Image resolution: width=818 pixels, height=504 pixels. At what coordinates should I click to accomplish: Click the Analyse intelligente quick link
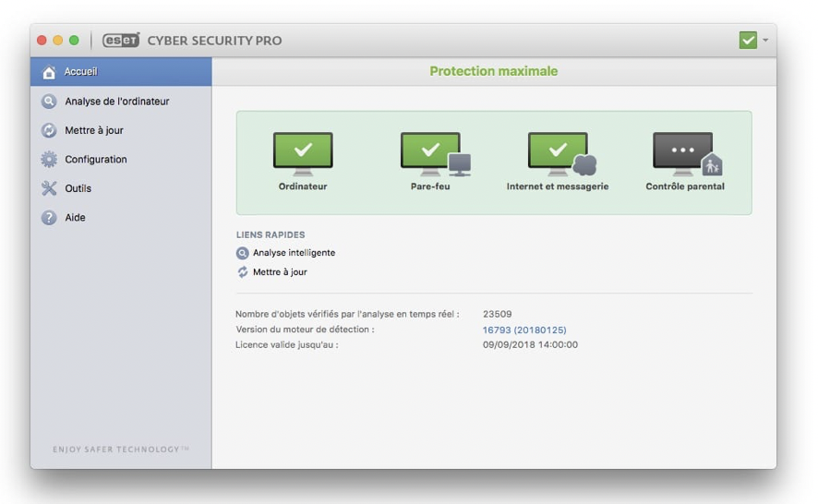(x=295, y=253)
